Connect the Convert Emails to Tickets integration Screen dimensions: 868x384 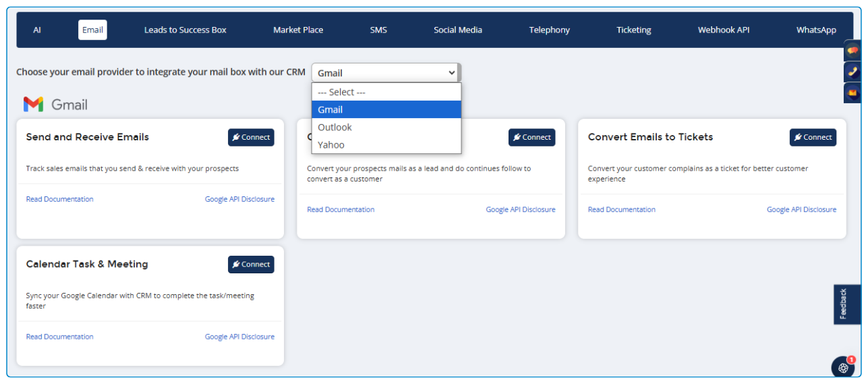coord(813,137)
